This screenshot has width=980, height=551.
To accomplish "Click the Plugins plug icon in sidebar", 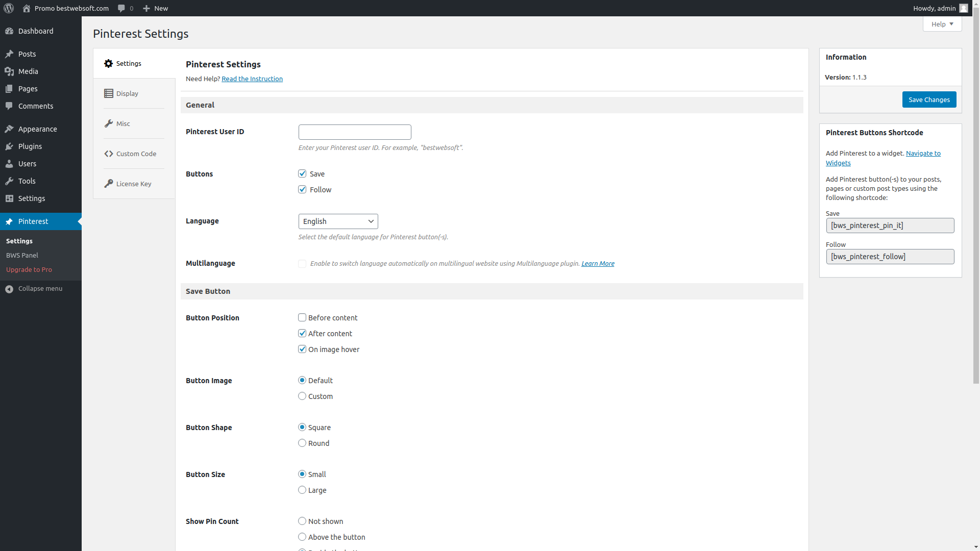I will pyautogui.click(x=9, y=146).
